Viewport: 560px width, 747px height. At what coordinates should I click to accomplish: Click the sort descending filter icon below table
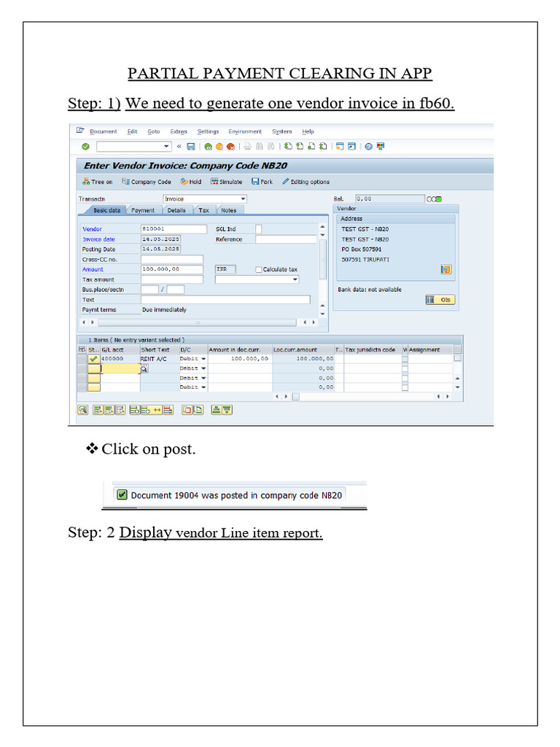click(227, 410)
